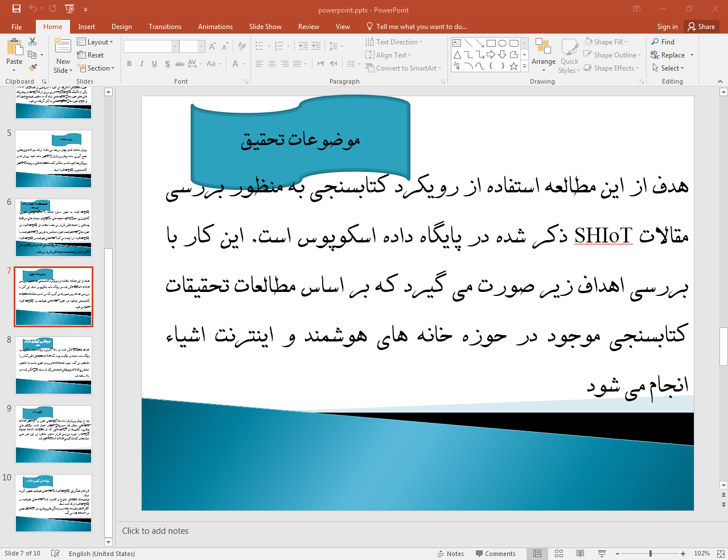Open the Slide Show tab
Image resolution: width=728 pixels, height=560 pixels.
coord(265,27)
